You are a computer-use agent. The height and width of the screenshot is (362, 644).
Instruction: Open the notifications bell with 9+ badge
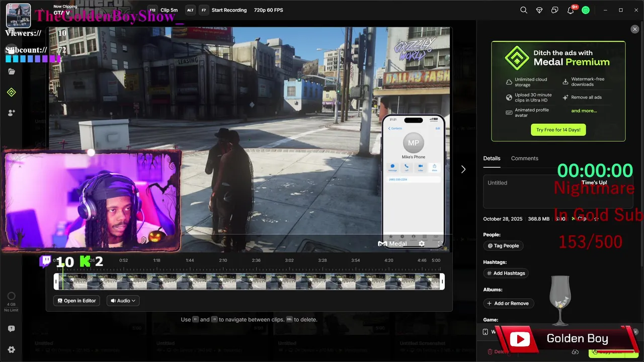pyautogui.click(x=571, y=10)
